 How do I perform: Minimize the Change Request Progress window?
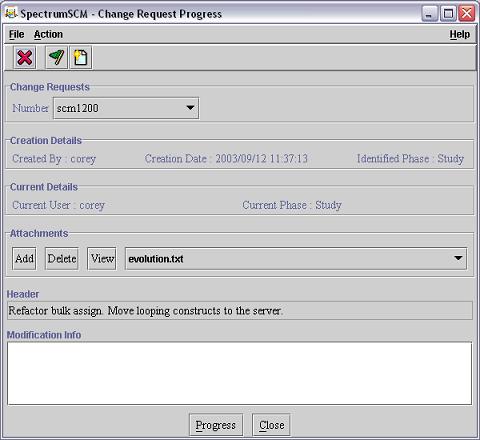click(429, 14)
